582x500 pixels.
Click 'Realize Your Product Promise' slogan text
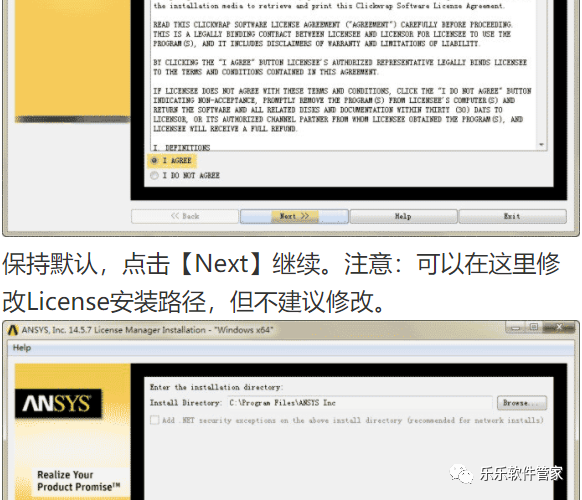pyautogui.click(x=79, y=481)
